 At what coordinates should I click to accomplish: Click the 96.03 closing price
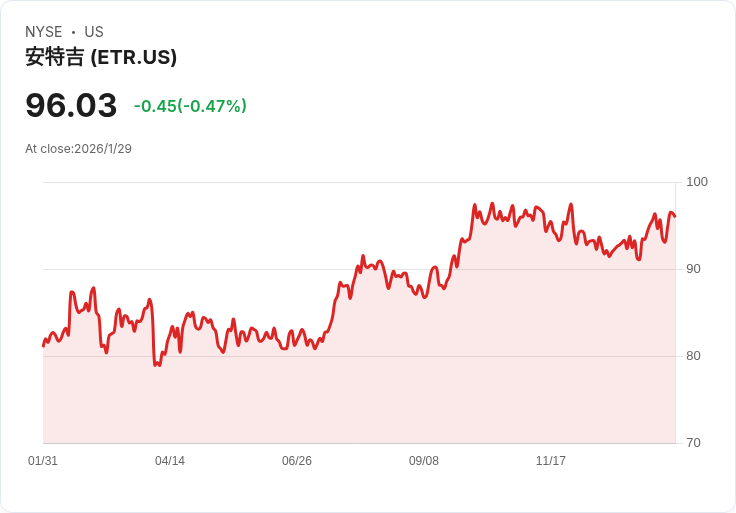tap(71, 105)
